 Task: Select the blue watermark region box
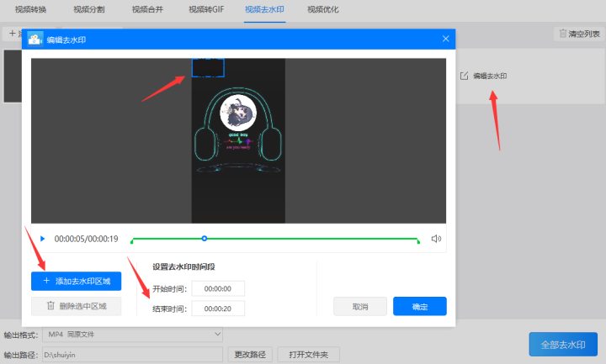pos(208,67)
